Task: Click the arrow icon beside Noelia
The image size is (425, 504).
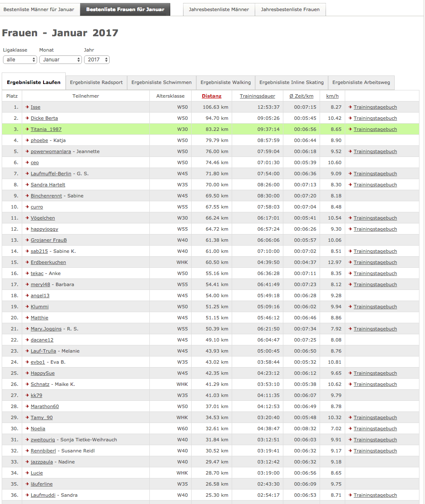Action: point(27,429)
